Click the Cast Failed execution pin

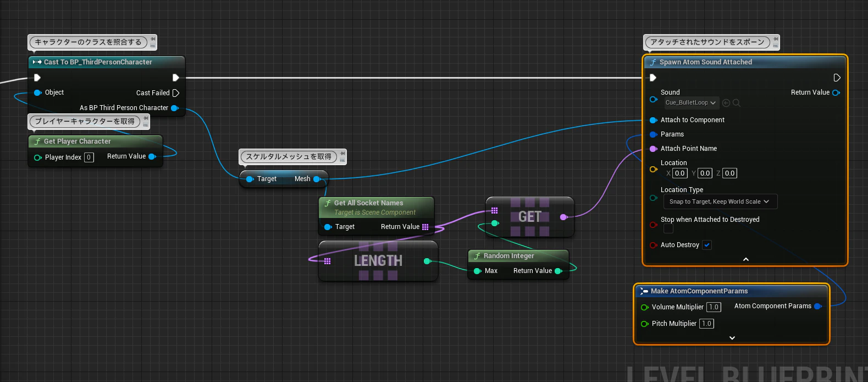tap(176, 93)
